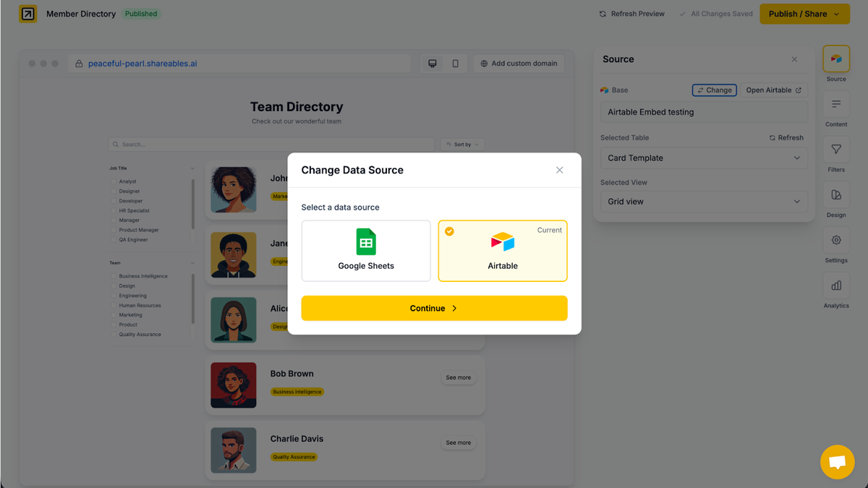Click the Refresh Preview icon
Screen dimensions: 868x488
click(x=603, y=13)
